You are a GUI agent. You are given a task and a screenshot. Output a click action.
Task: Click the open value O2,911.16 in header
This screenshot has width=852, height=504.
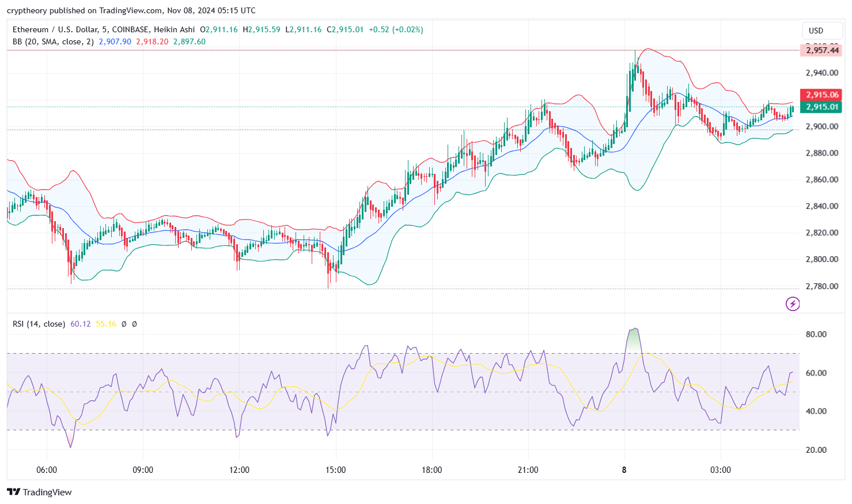pyautogui.click(x=219, y=29)
